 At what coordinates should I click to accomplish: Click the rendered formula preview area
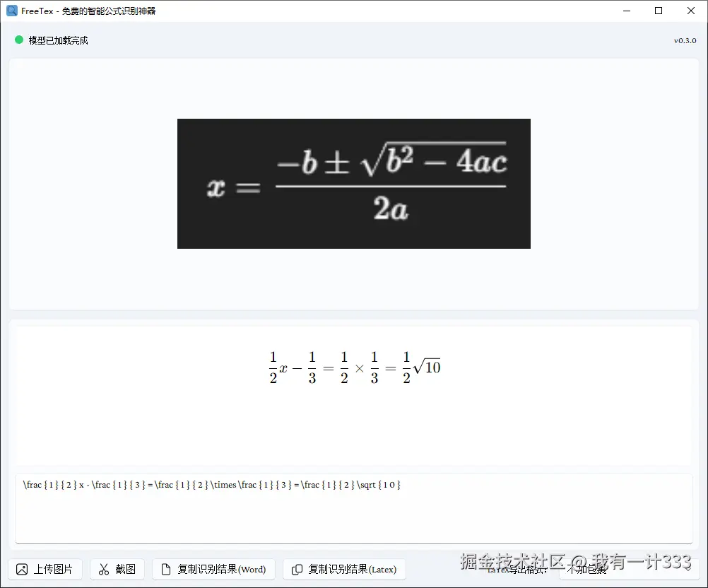tap(353, 367)
